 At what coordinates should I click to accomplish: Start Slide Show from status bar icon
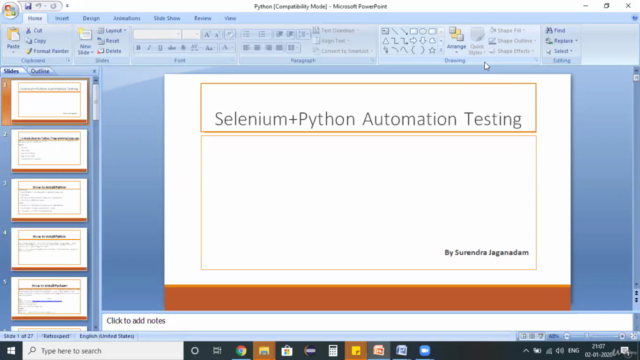541,336
